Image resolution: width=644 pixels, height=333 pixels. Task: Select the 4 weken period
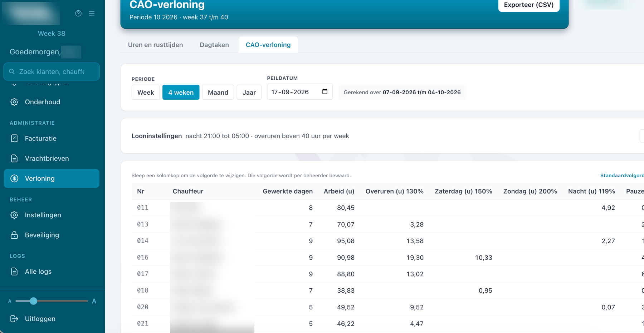click(181, 92)
